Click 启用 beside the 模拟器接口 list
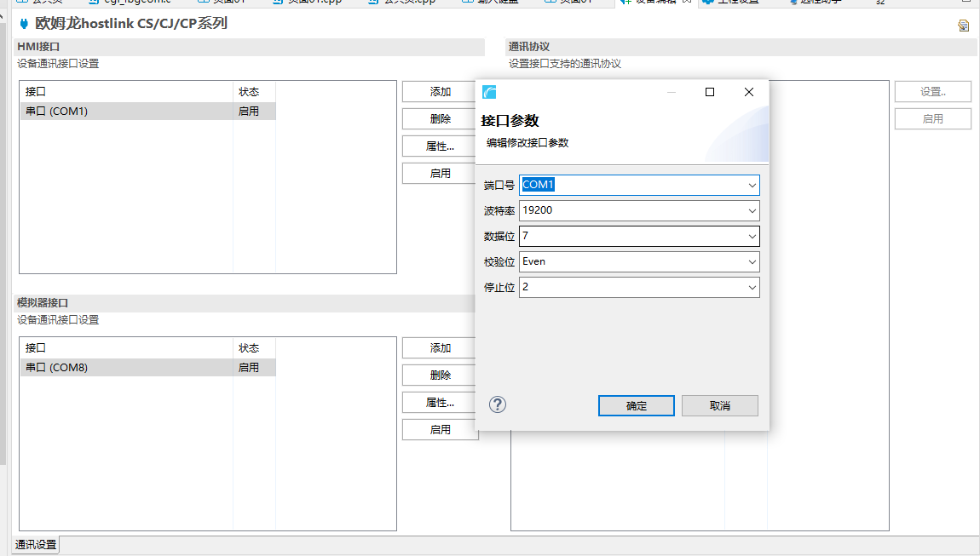 click(x=440, y=429)
